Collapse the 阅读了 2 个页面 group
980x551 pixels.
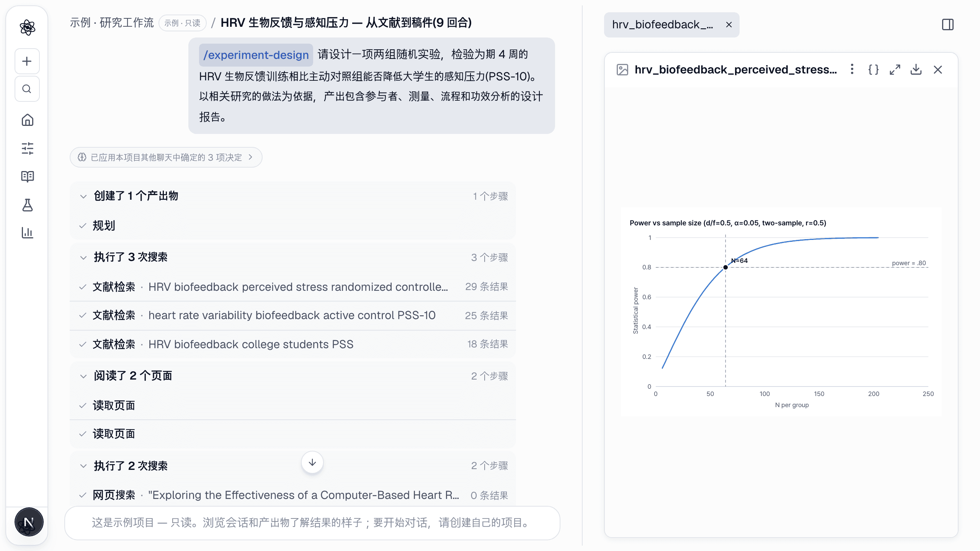point(293,376)
